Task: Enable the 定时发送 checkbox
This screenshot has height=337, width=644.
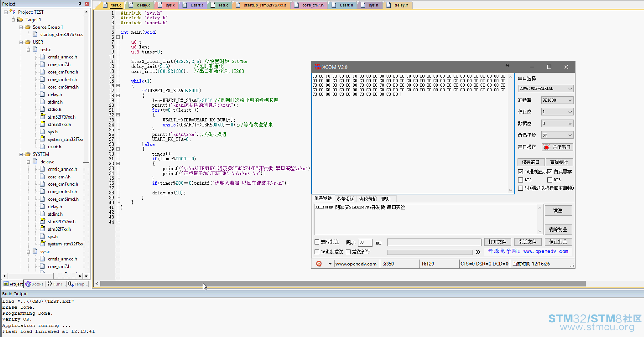Action: pyautogui.click(x=317, y=242)
